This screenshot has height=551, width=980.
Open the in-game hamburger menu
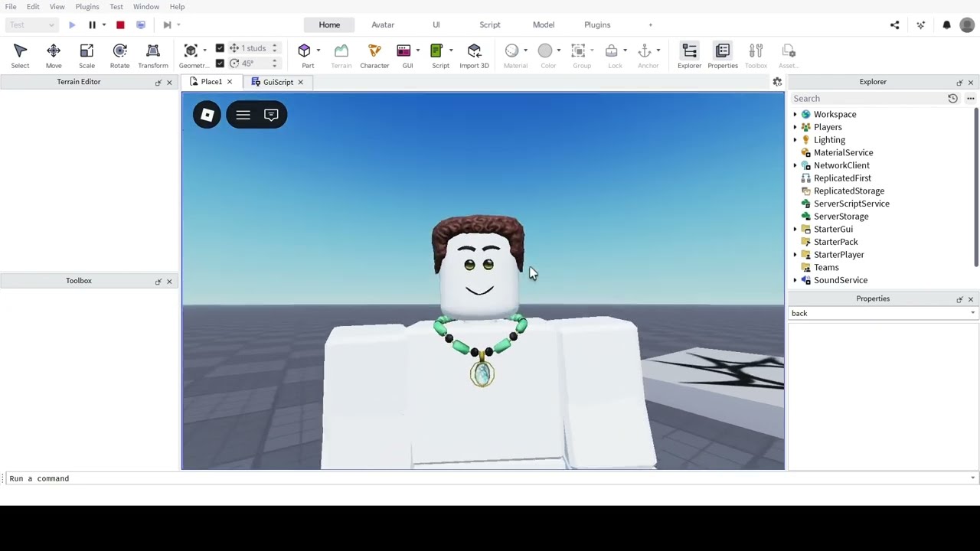tap(243, 115)
